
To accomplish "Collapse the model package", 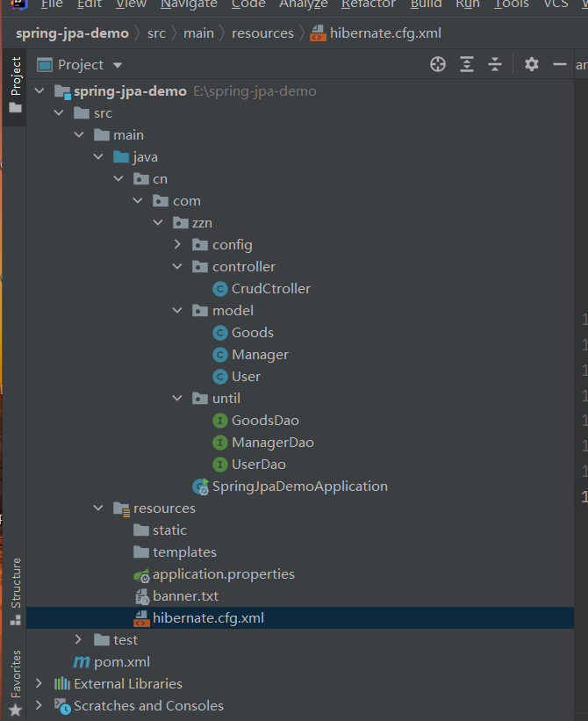I will coord(177,311).
